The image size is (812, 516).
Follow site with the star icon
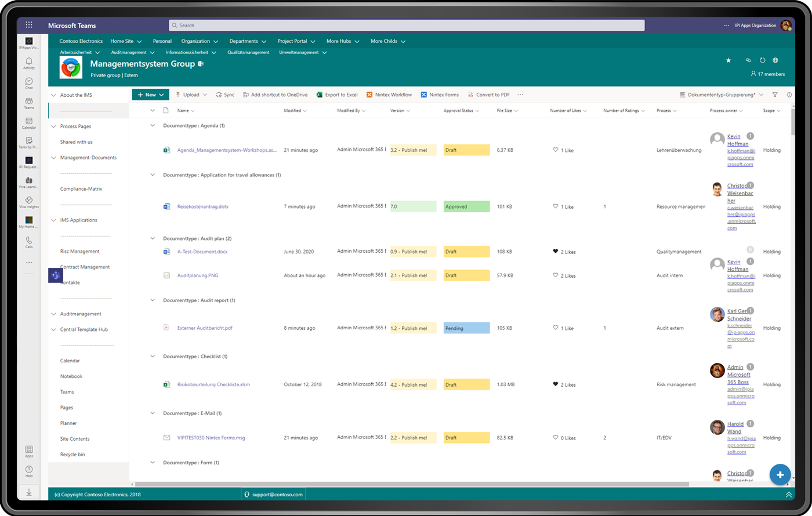pyautogui.click(x=729, y=60)
